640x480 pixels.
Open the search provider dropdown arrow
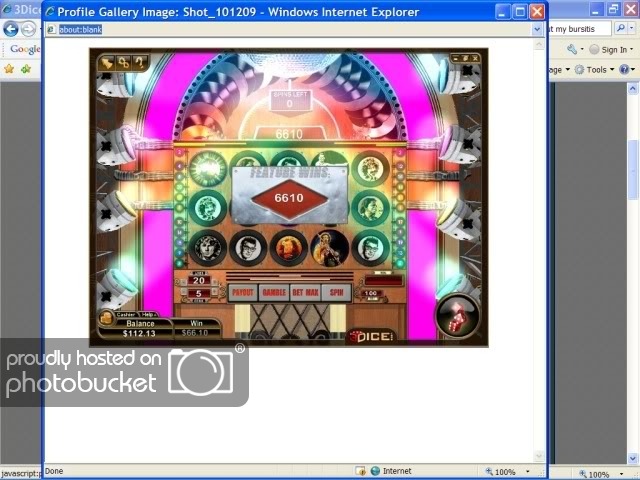[632, 28]
